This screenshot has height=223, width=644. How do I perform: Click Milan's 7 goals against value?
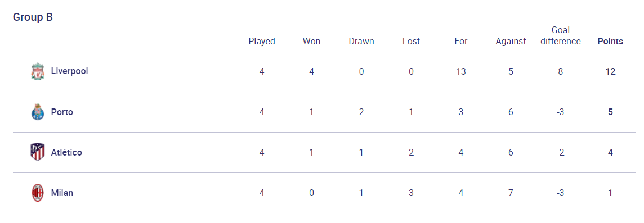511,193
